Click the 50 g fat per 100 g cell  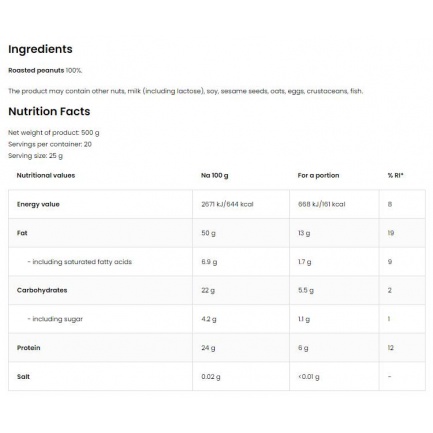[208, 233]
